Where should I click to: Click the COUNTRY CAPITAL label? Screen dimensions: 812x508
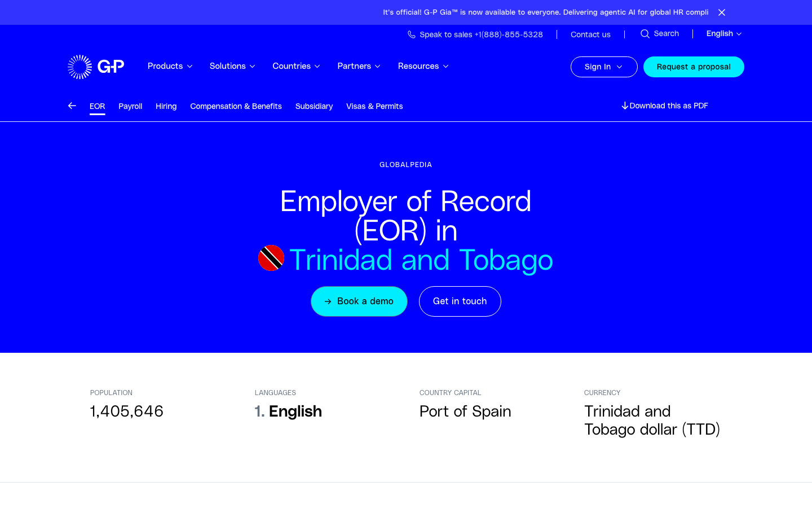click(451, 393)
